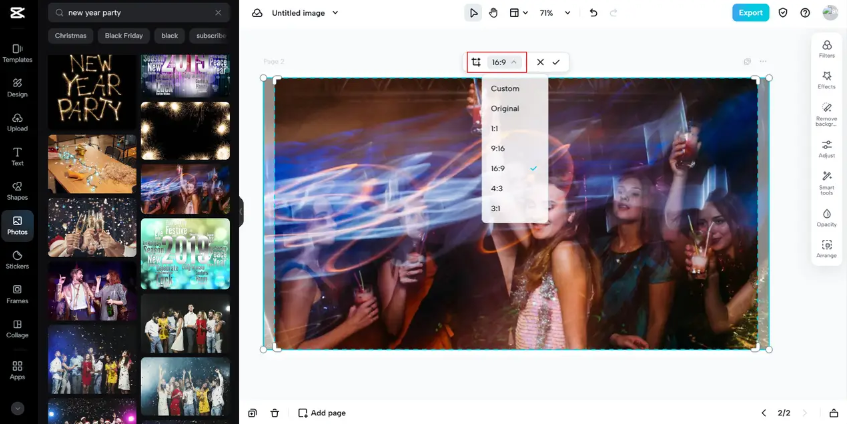Image resolution: width=847 pixels, height=424 pixels.
Task: Open the Frames sidebar panel
Action: (17, 295)
